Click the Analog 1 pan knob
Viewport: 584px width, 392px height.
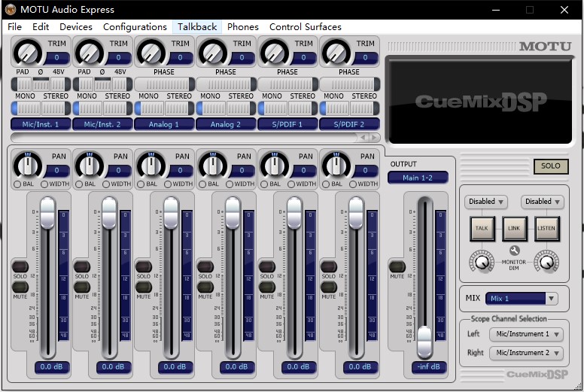(151, 166)
